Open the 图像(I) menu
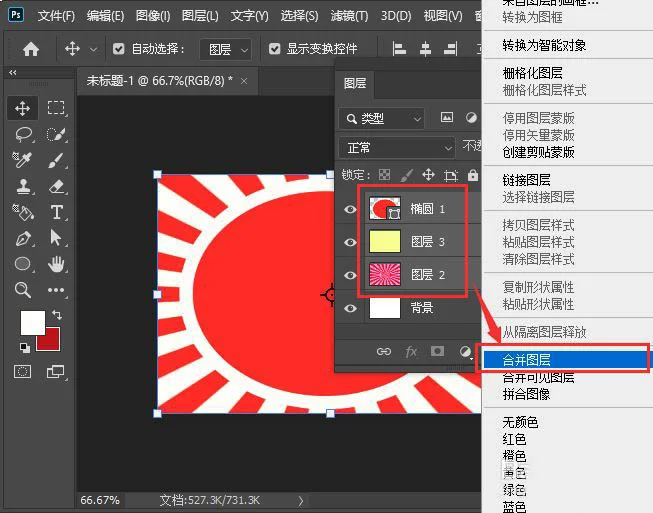The image size is (653, 513). [153, 16]
